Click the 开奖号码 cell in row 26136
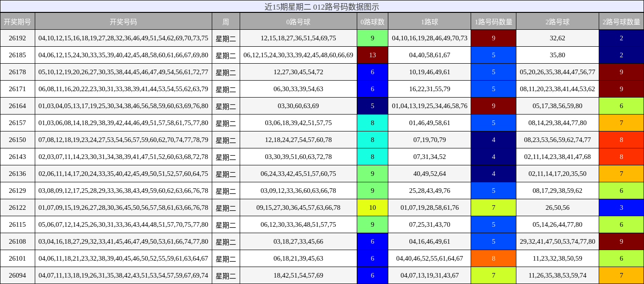Viewport: 644px width, 284px height. click(123, 174)
